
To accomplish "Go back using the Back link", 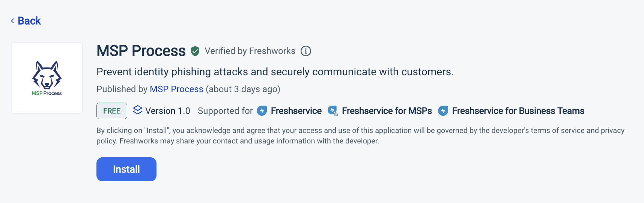I will (29, 21).
